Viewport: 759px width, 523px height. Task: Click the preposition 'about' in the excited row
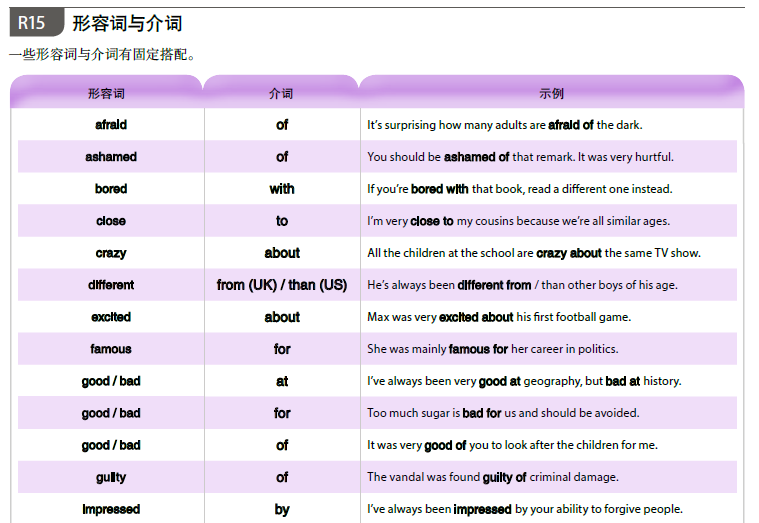282,317
